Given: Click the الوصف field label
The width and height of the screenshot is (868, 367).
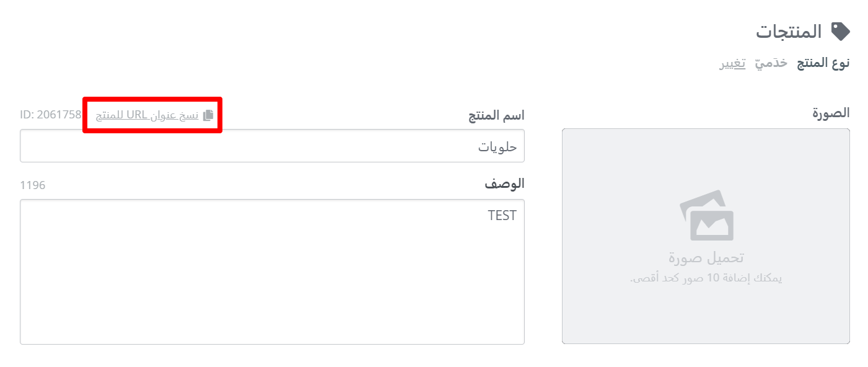Looking at the screenshot, I should pyautogui.click(x=504, y=183).
